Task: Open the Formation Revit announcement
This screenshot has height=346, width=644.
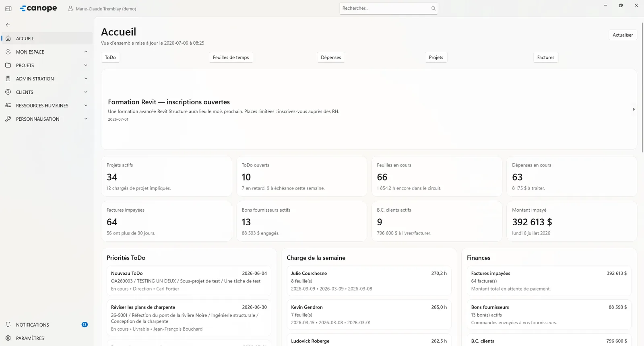Action: pos(369,109)
